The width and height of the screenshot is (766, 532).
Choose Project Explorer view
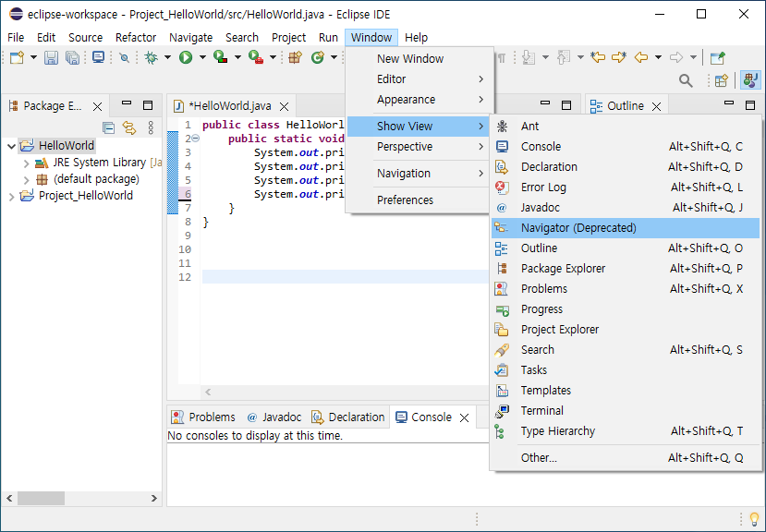click(x=626, y=329)
